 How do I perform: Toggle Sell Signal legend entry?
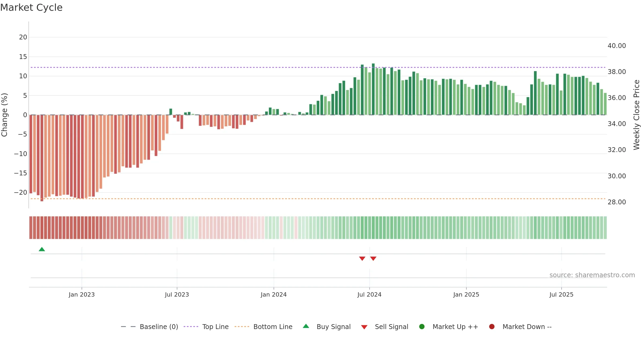pyautogui.click(x=385, y=327)
